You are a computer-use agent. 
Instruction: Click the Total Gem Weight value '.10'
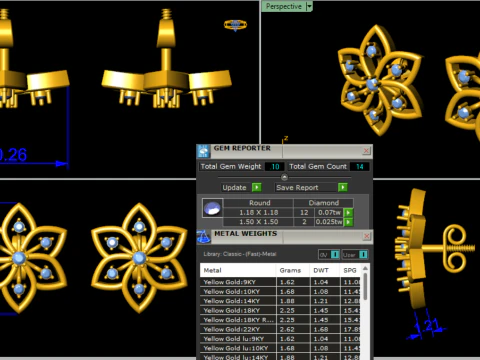[x=275, y=166]
